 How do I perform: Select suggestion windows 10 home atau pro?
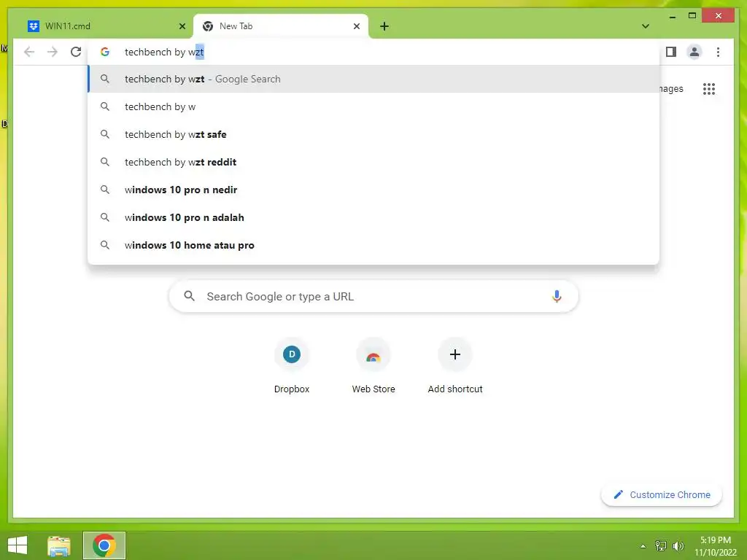(x=373, y=245)
